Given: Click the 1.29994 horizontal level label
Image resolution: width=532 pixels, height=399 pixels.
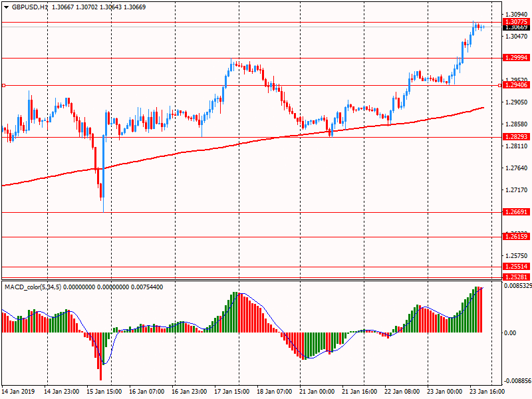Looking at the screenshot, I should [x=516, y=58].
